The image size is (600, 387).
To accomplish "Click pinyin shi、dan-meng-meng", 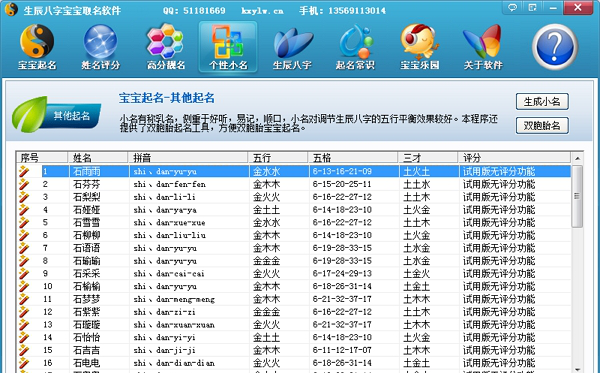I will pos(174,299).
